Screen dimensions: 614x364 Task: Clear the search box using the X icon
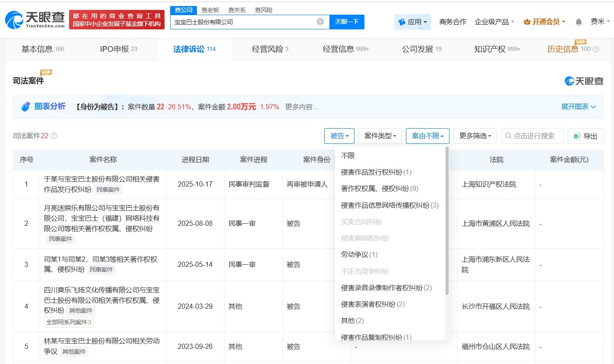click(x=319, y=21)
